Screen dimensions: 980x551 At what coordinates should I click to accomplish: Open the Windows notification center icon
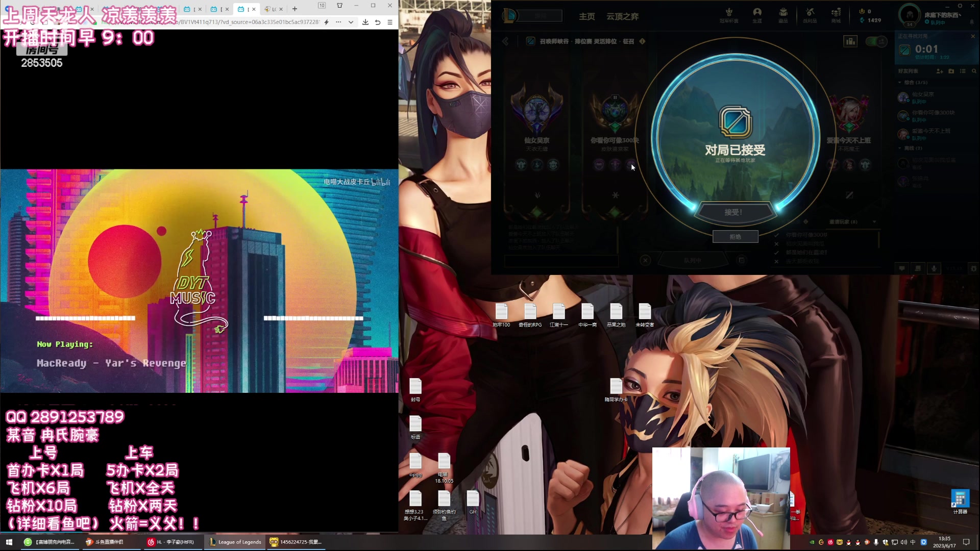966,542
